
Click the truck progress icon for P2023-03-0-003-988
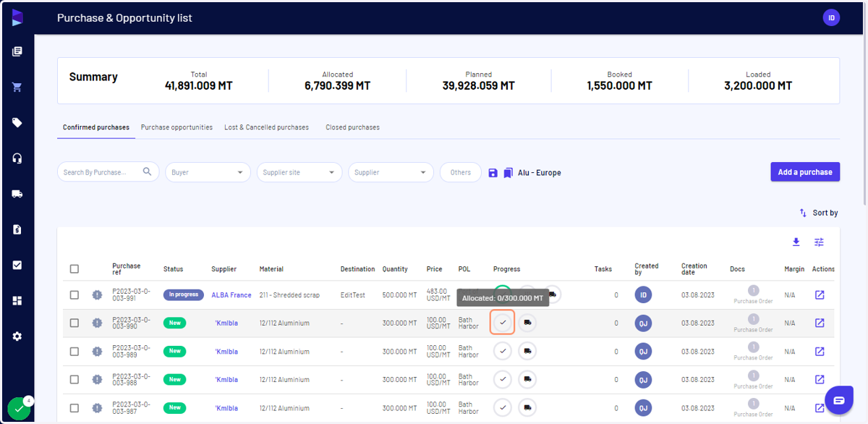[527, 379]
